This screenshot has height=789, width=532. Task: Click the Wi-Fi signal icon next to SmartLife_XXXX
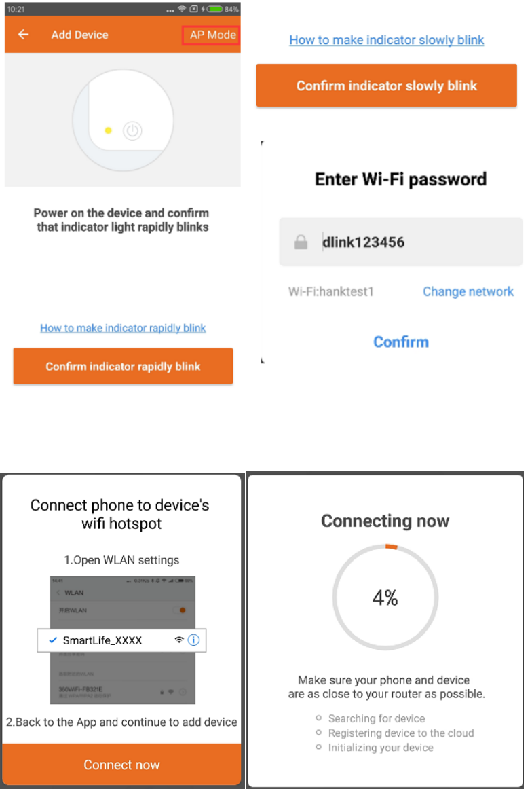pyautogui.click(x=179, y=640)
